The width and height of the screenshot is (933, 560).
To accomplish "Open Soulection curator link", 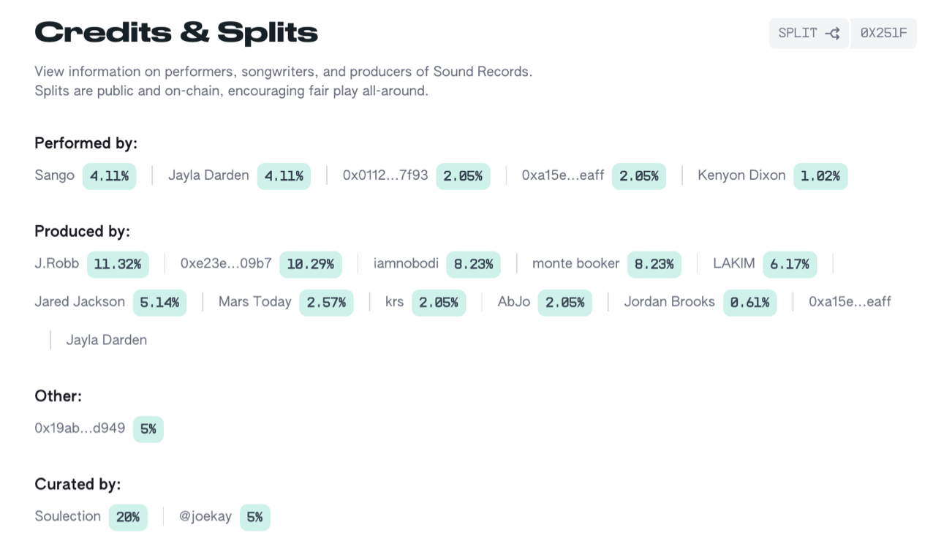I will pyautogui.click(x=67, y=516).
